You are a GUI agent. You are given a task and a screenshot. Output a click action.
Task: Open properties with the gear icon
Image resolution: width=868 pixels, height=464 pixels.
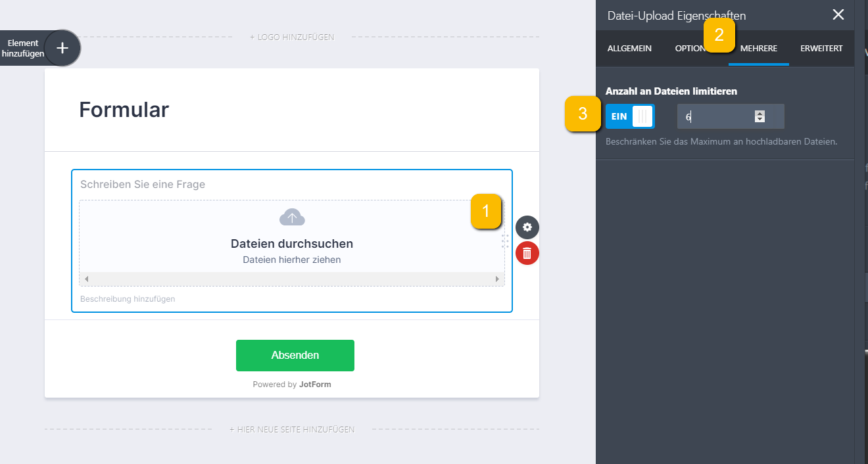click(x=527, y=227)
